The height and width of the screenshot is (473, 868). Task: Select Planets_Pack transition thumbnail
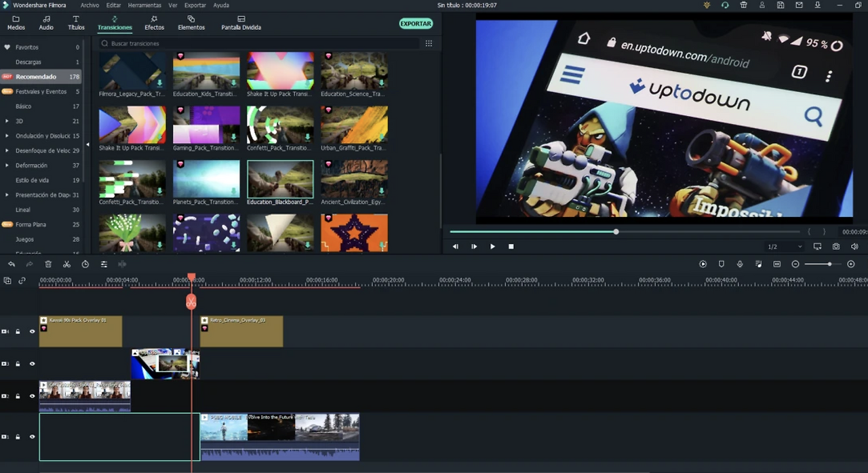click(206, 179)
